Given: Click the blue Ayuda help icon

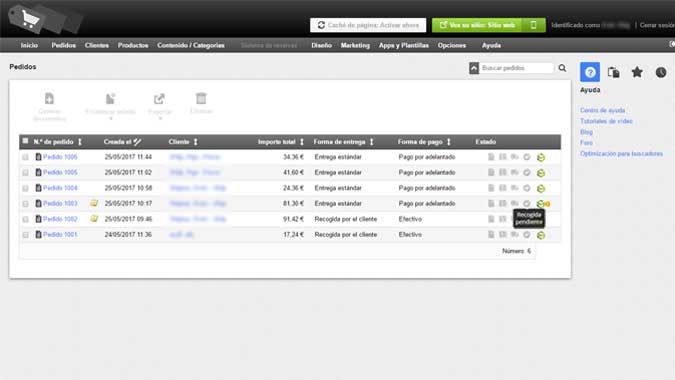Looking at the screenshot, I should [x=590, y=72].
